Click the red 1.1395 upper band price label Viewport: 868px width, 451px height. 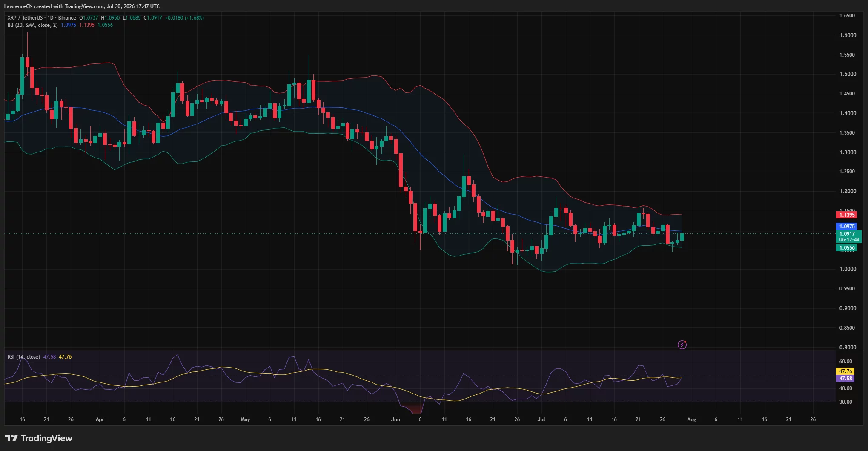[x=847, y=215]
